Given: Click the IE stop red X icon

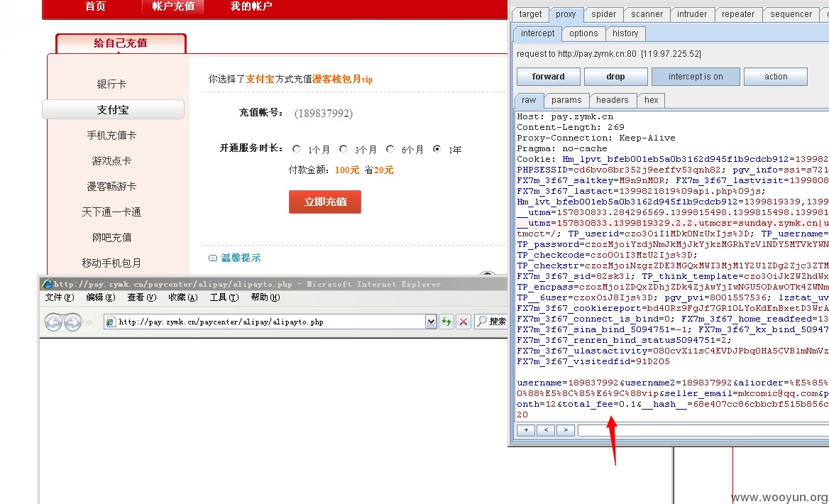Looking at the screenshot, I should tap(463, 321).
